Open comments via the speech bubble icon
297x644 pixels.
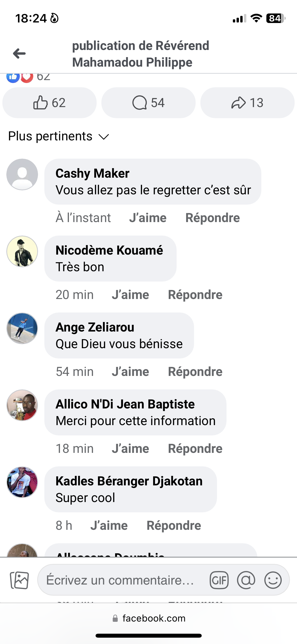click(x=148, y=103)
